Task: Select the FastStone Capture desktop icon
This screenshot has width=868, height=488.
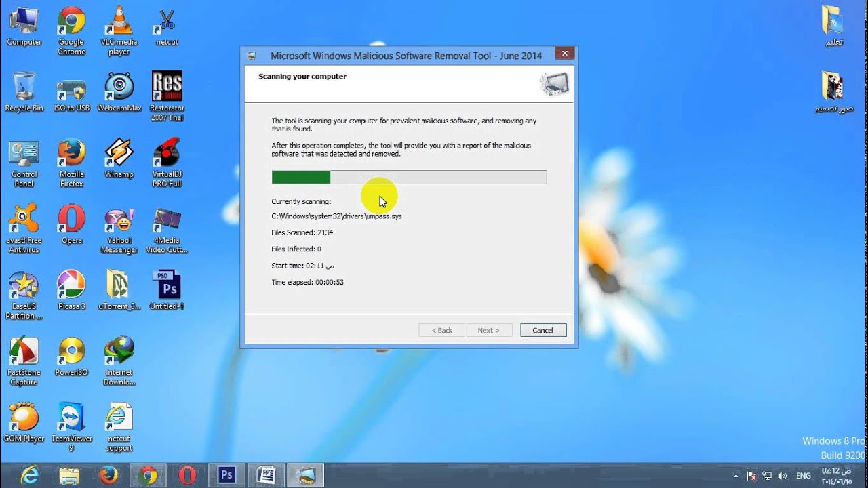Action: pos(24,362)
